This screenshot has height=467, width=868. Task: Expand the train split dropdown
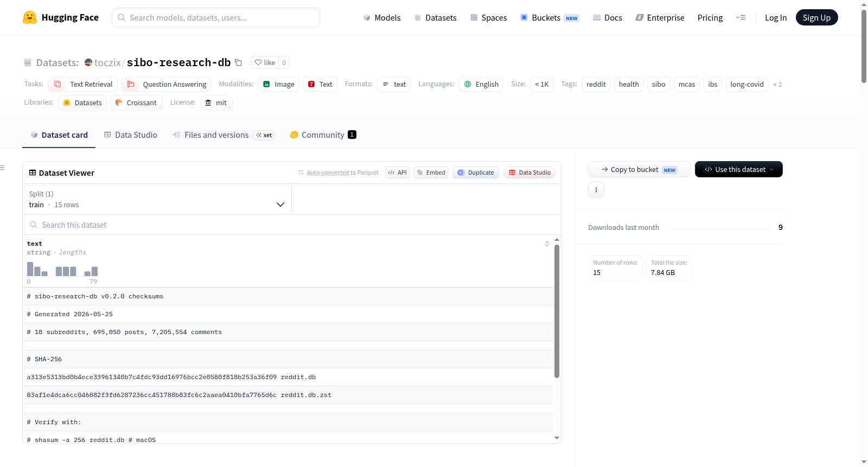click(x=157, y=199)
